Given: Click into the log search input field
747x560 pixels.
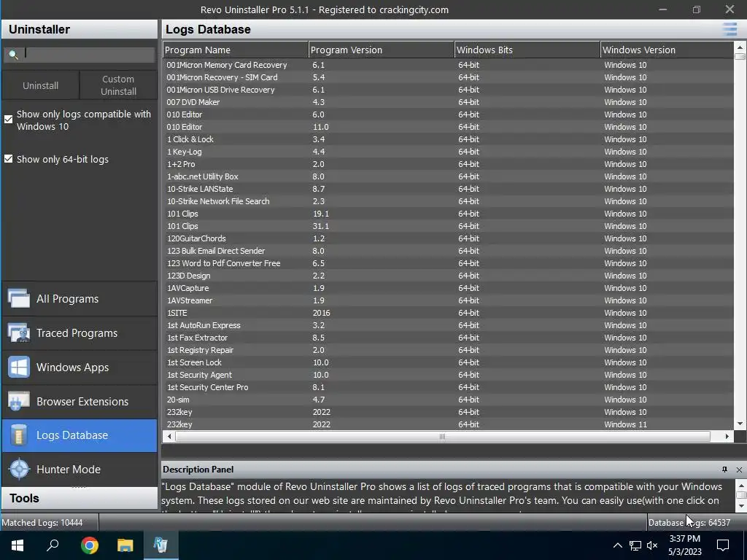Looking at the screenshot, I should point(88,54).
